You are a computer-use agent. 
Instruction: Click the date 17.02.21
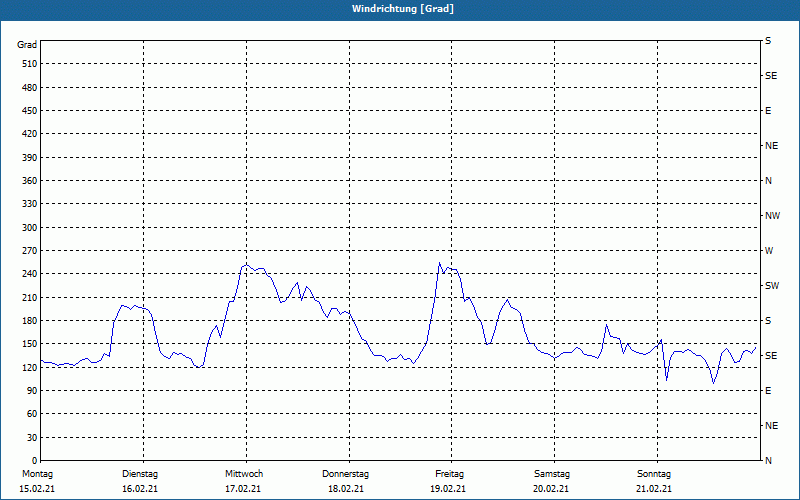tap(243, 489)
